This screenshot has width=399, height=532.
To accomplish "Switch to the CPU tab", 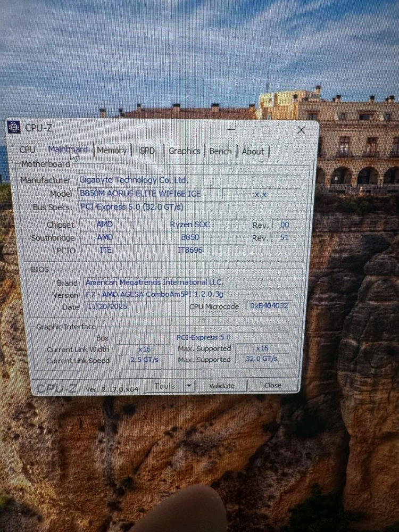I will click(27, 149).
